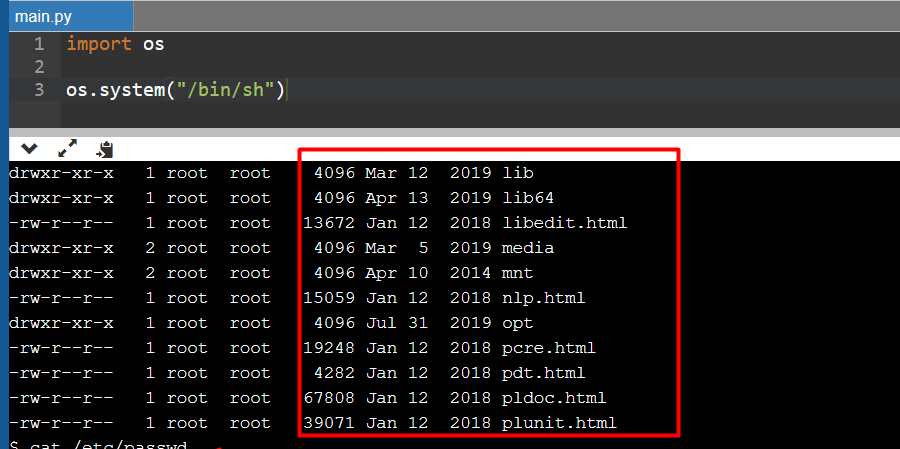This screenshot has width=900, height=449.
Task: Click the opt directory entry
Action: pos(517,323)
